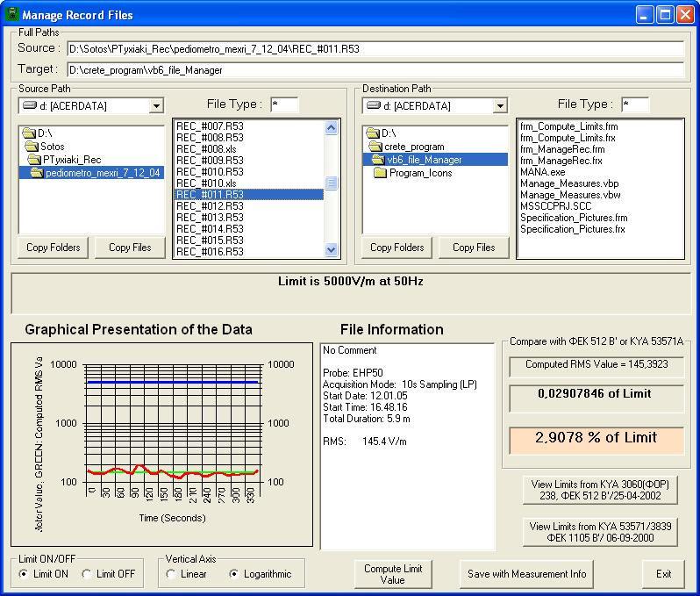Image resolution: width=700 pixels, height=596 pixels.
Task: Select file REC_#010.R53
Action: click(210, 172)
